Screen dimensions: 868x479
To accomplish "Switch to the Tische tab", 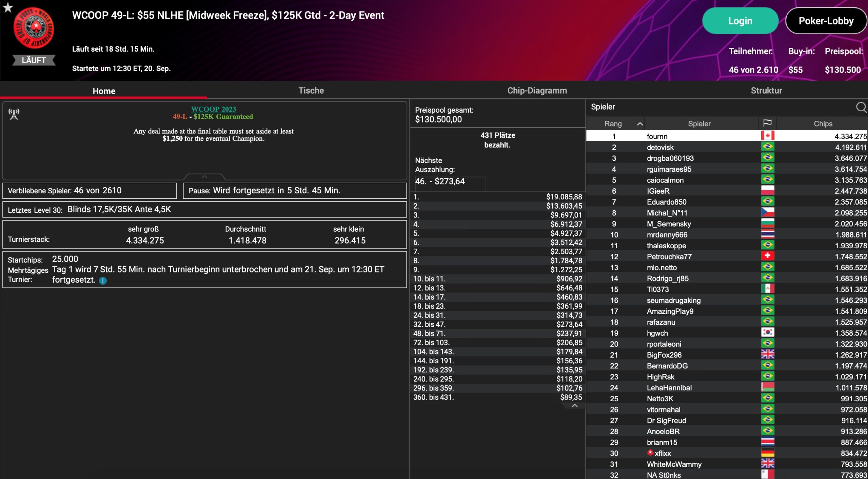I will coord(311,91).
